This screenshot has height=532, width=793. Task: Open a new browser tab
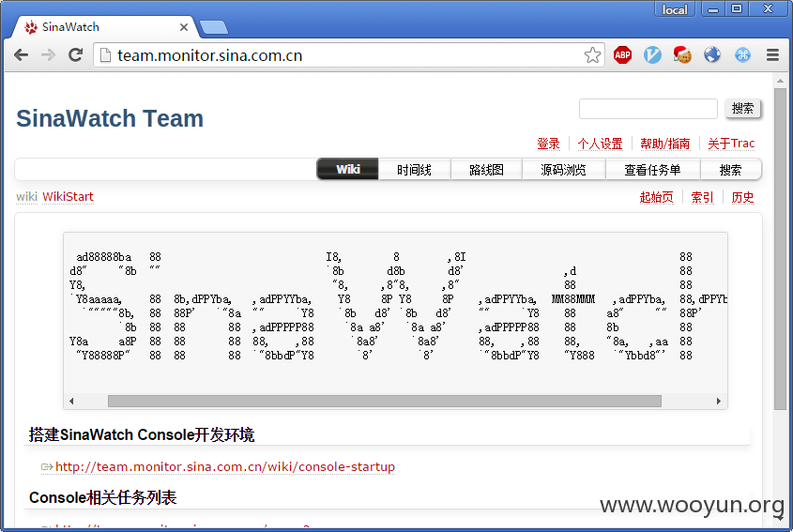213,27
